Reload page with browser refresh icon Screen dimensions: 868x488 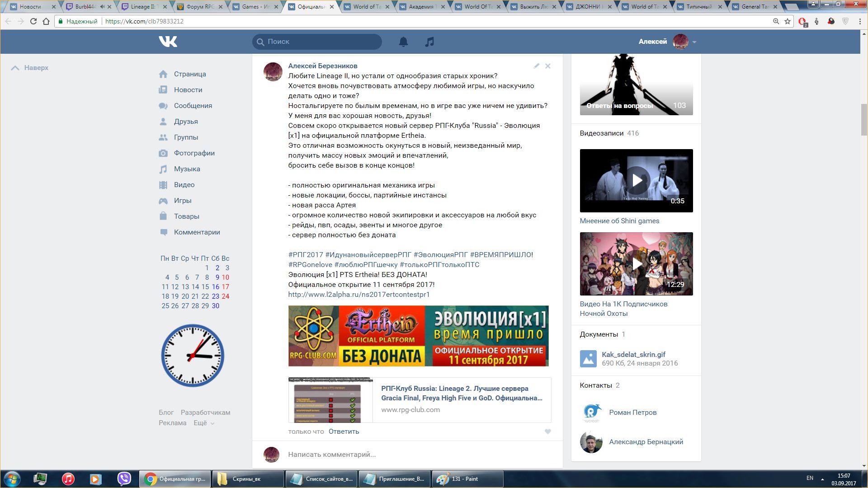[x=33, y=21]
